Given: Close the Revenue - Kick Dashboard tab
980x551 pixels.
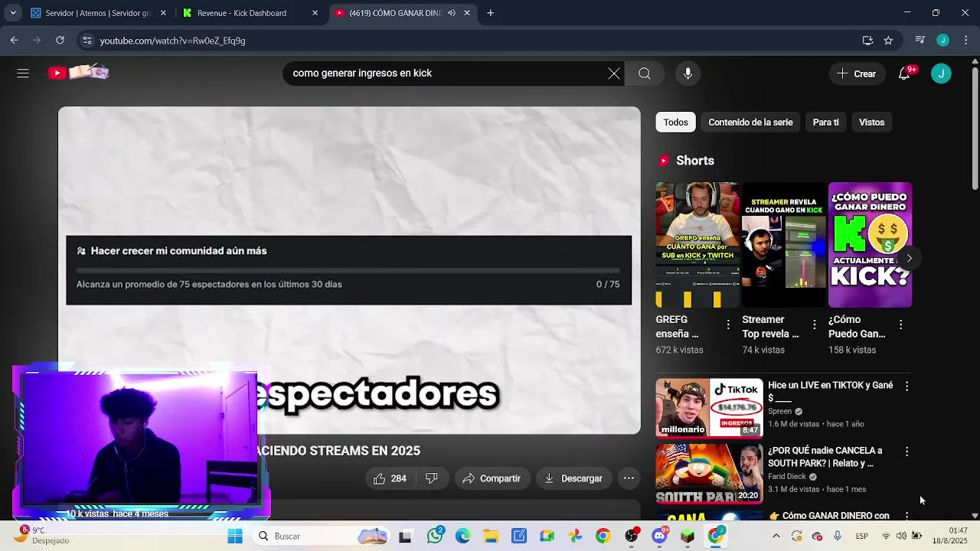Looking at the screenshot, I should coord(315,13).
